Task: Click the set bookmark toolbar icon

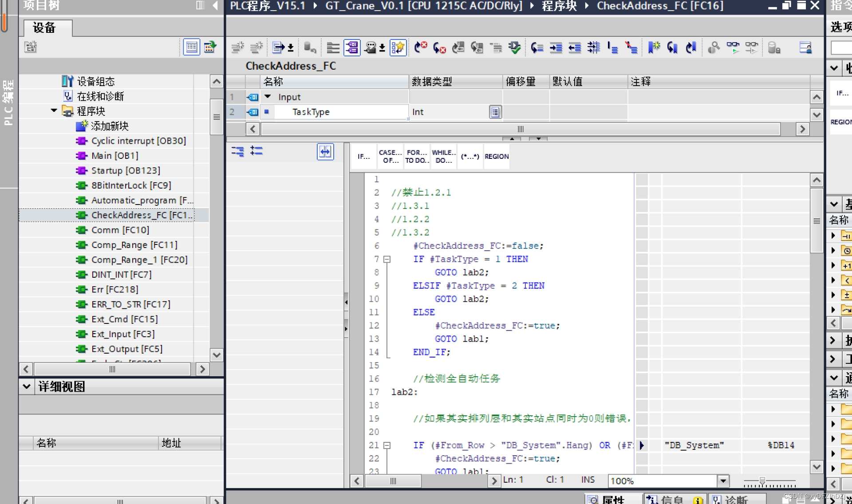Action: point(654,47)
